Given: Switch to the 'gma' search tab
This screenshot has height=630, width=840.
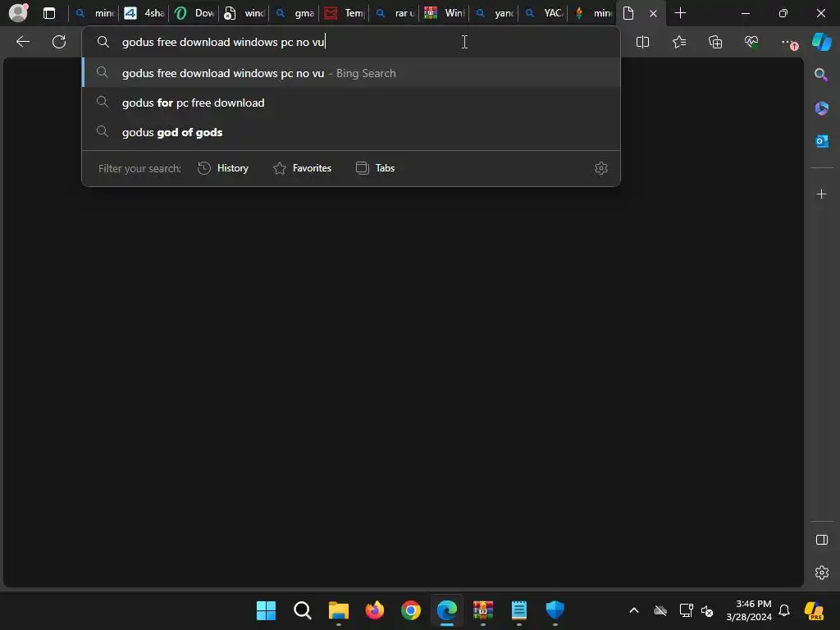Looking at the screenshot, I should pyautogui.click(x=294, y=13).
